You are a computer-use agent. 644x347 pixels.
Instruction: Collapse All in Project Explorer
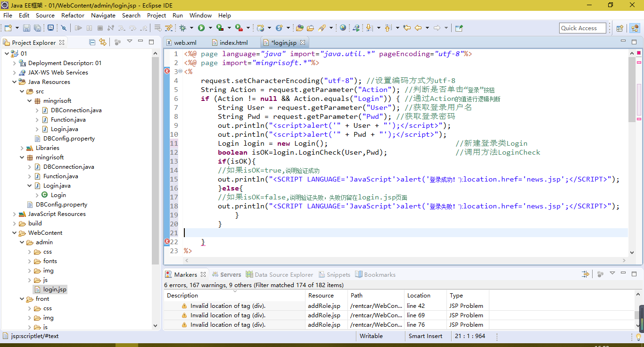[x=92, y=42]
